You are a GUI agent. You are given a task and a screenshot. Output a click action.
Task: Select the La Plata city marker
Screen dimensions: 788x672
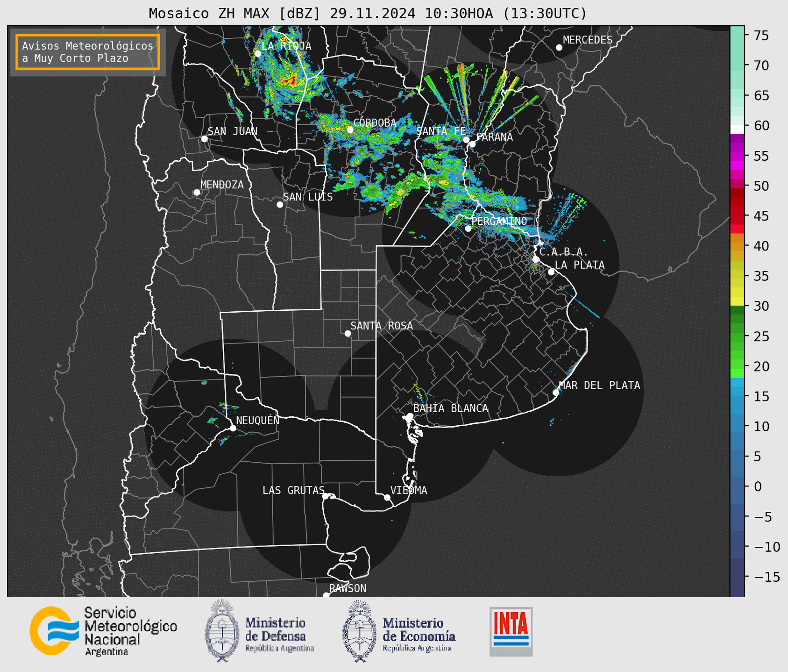pyautogui.click(x=551, y=272)
